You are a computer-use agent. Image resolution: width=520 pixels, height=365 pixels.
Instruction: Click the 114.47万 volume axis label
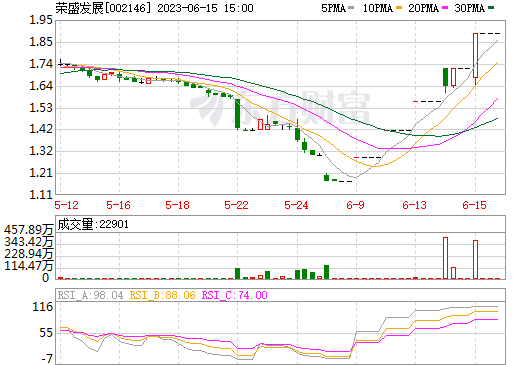pos(29,266)
